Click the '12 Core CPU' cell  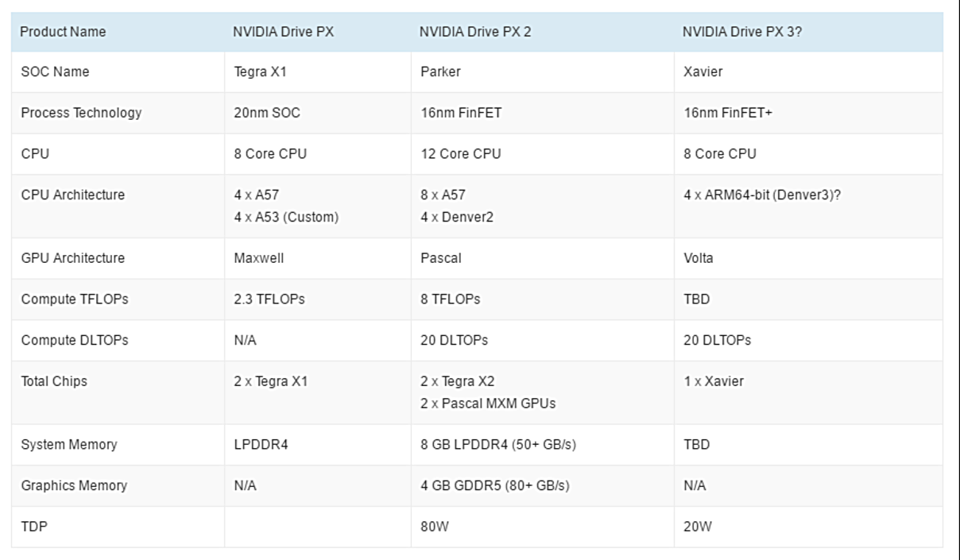(x=461, y=154)
